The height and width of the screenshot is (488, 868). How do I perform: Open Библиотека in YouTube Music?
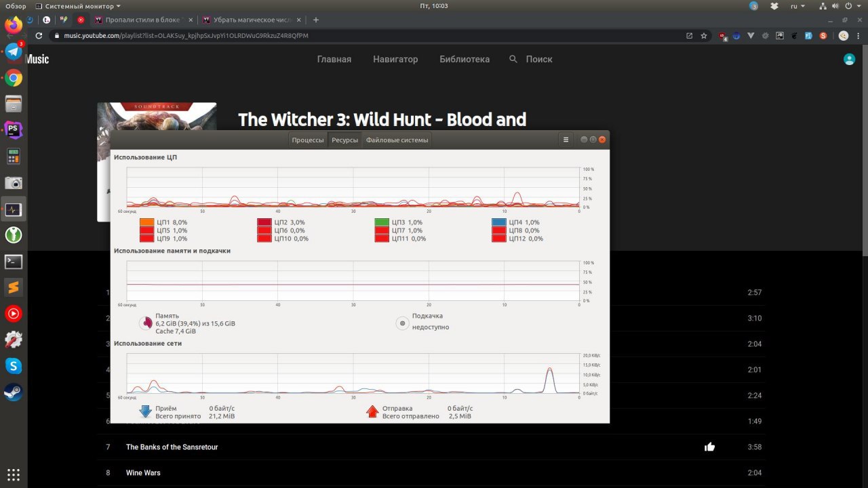pyautogui.click(x=465, y=60)
